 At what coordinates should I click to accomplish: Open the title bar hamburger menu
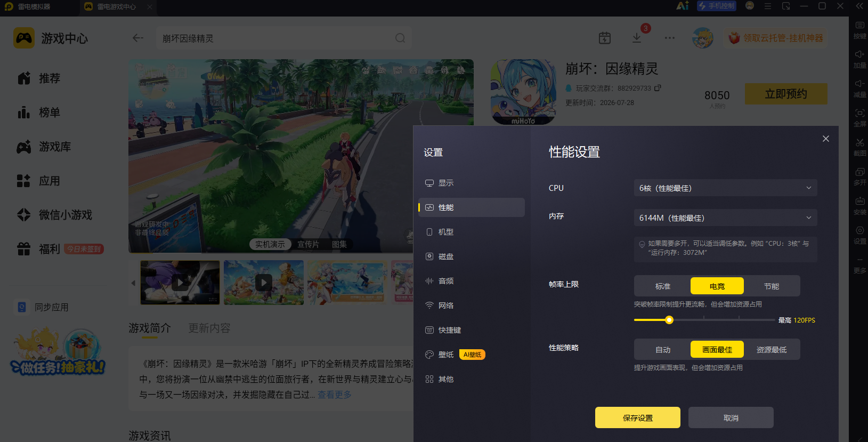(768, 6)
